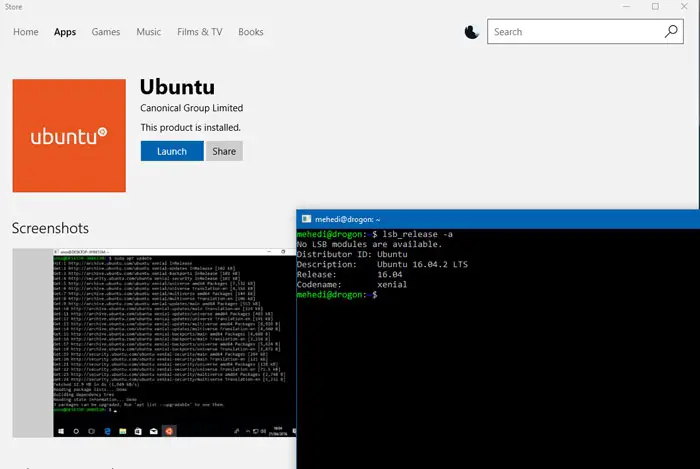Maximize the Store window
The width and height of the screenshot is (700, 469).
[x=655, y=6]
